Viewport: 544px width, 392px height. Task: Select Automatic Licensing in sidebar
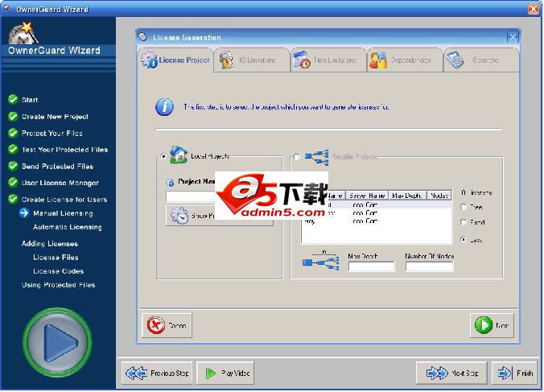click(x=68, y=227)
